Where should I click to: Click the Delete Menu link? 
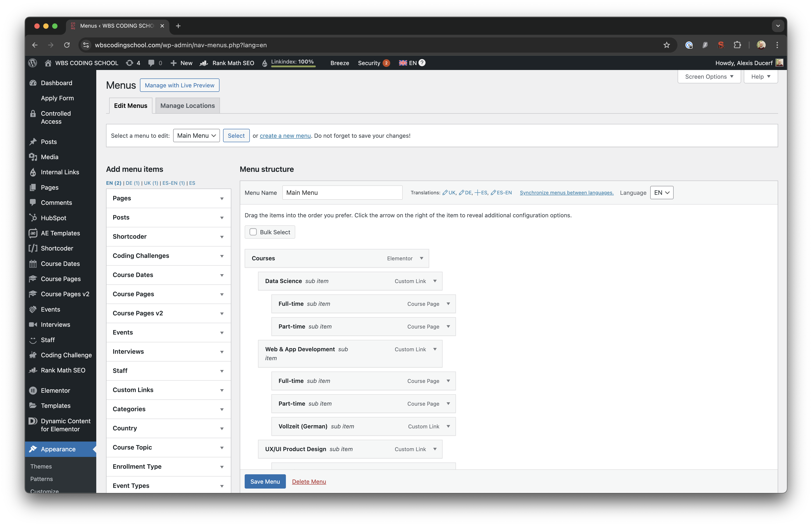[309, 482]
